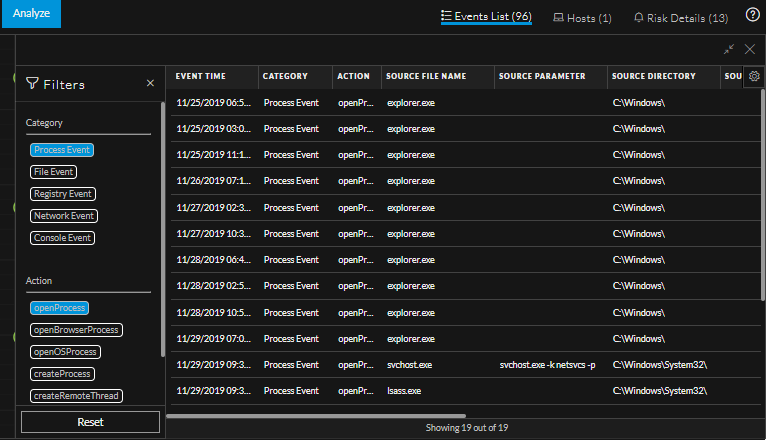Toggle the File Event category filter

coord(54,172)
